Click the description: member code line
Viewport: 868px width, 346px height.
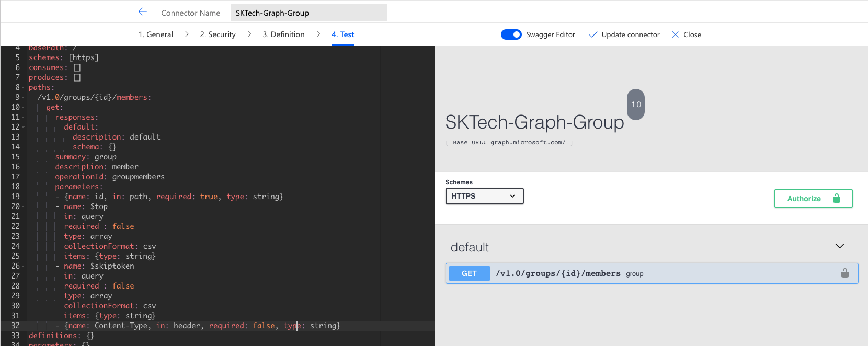pyautogui.click(x=97, y=167)
